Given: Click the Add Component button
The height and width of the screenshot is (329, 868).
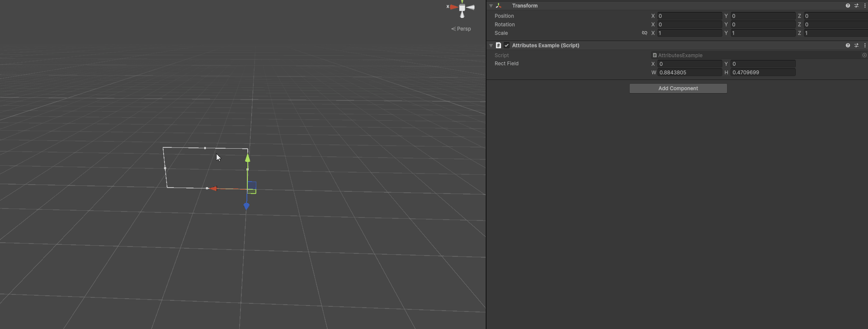Looking at the screenshot, I should pyautogui.click(x=678, y=88).
